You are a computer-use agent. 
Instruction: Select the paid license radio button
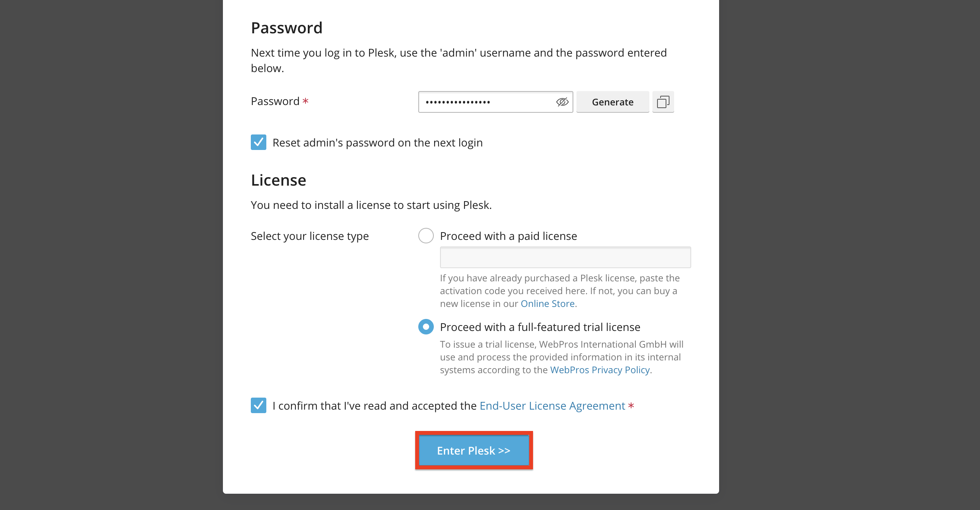(x=426, y=236)
